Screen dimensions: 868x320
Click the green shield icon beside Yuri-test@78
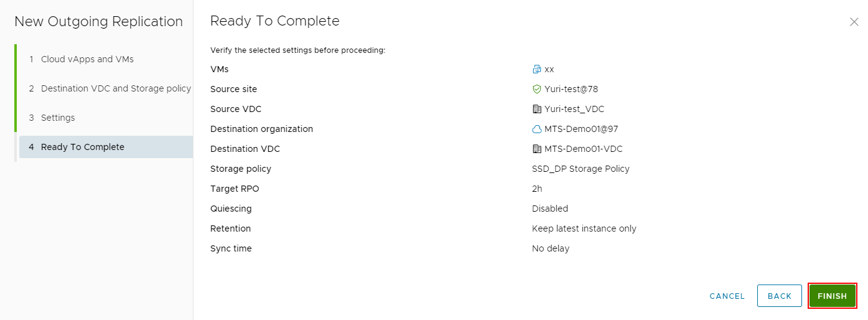[x=537, y=89]
